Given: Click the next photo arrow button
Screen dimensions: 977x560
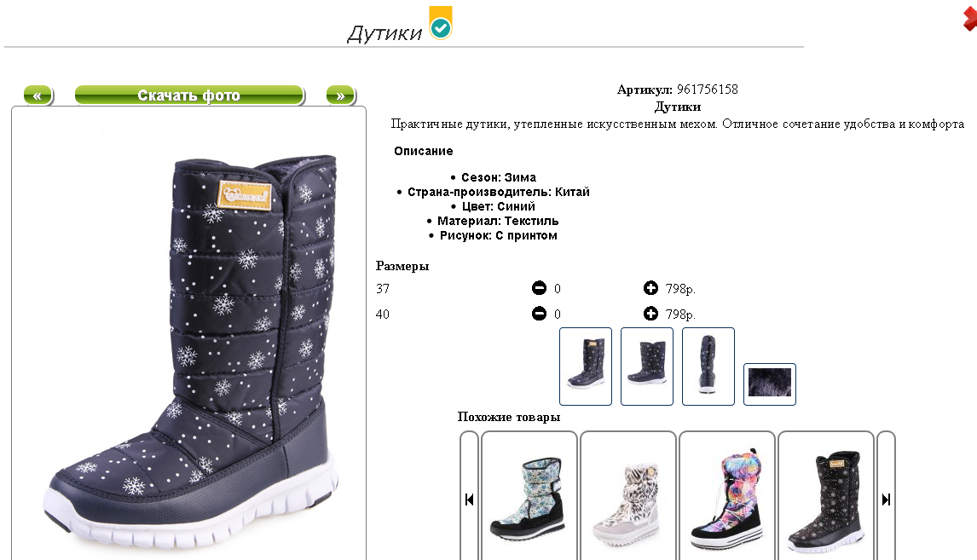Looking at the screenshot, I should (341, 96).
